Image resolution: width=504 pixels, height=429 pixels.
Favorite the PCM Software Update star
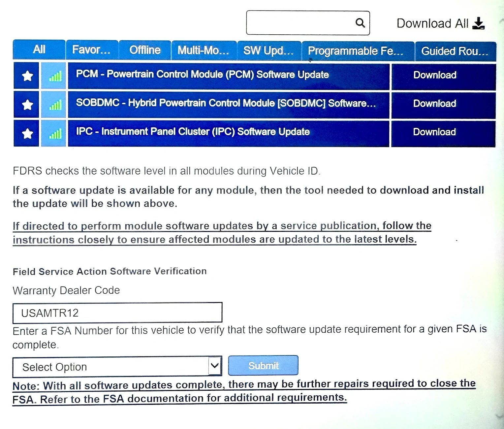click(27, 76)
